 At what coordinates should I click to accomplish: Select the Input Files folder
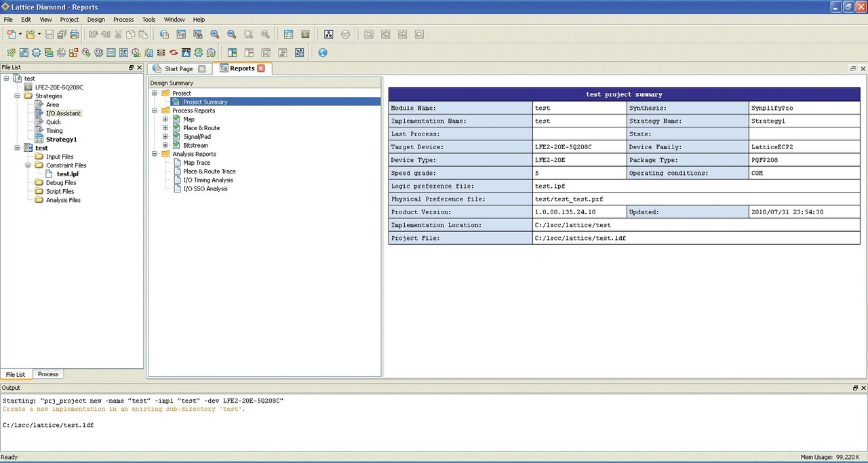coord(60,157)
